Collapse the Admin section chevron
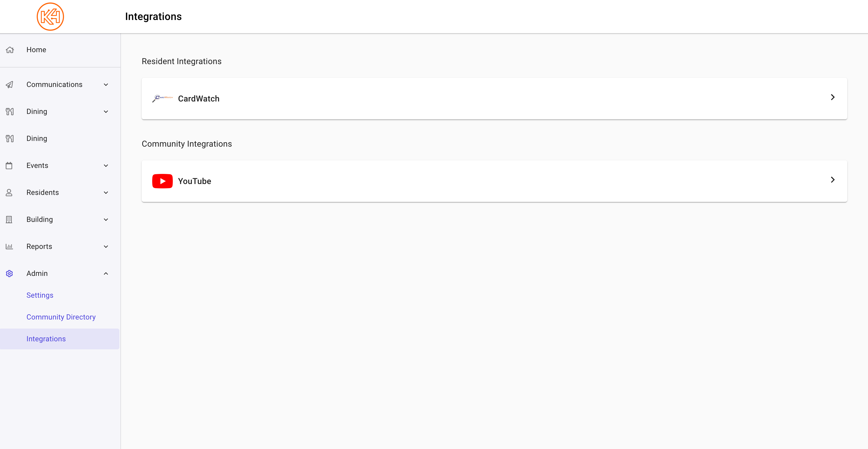868x449 pixels. click(106, 274)
